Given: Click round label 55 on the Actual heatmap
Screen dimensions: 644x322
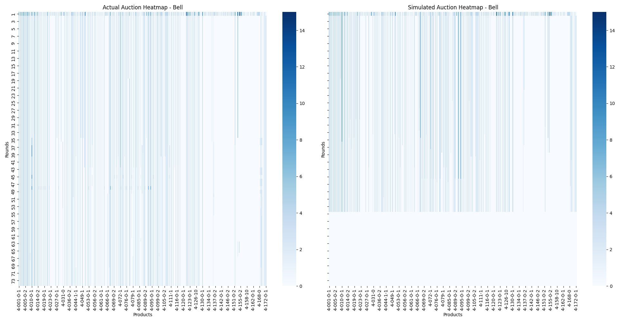Looking at the screenshot, I should [x=13, y=214].
